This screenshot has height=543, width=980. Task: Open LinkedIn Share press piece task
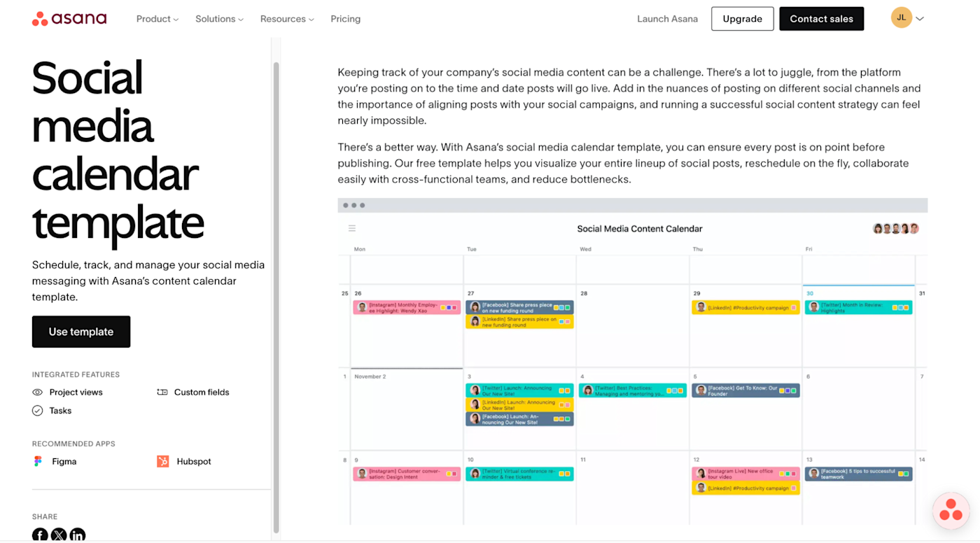pos(519,322)
